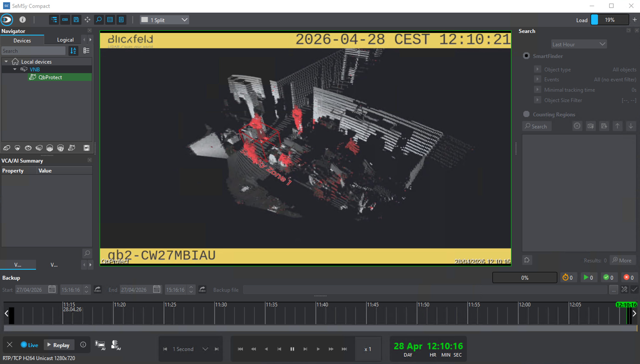
Task: Click the horizontal-lines list panel icon
Action: point(110,20)
